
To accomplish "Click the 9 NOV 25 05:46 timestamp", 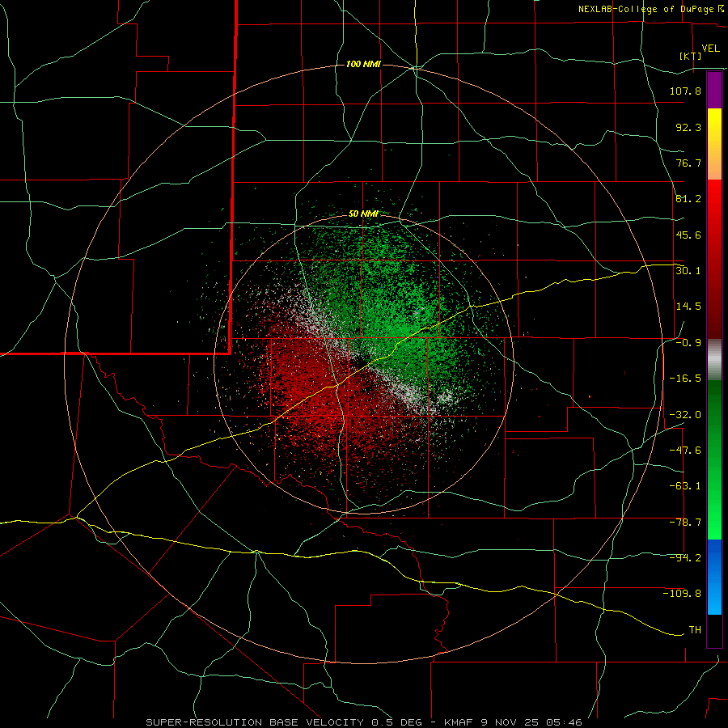I will [531, 722].
